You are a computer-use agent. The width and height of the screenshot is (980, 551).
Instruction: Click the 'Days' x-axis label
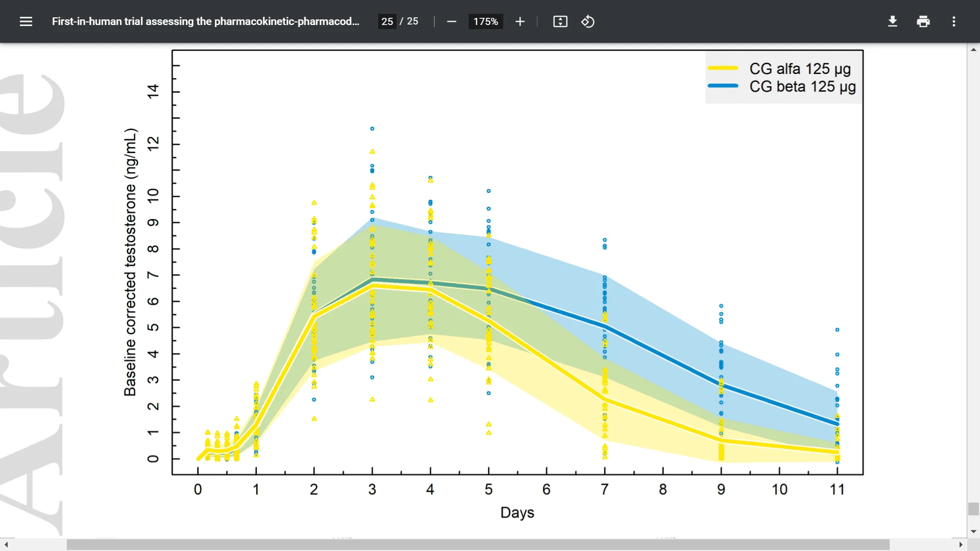click(x=517, y=512)
